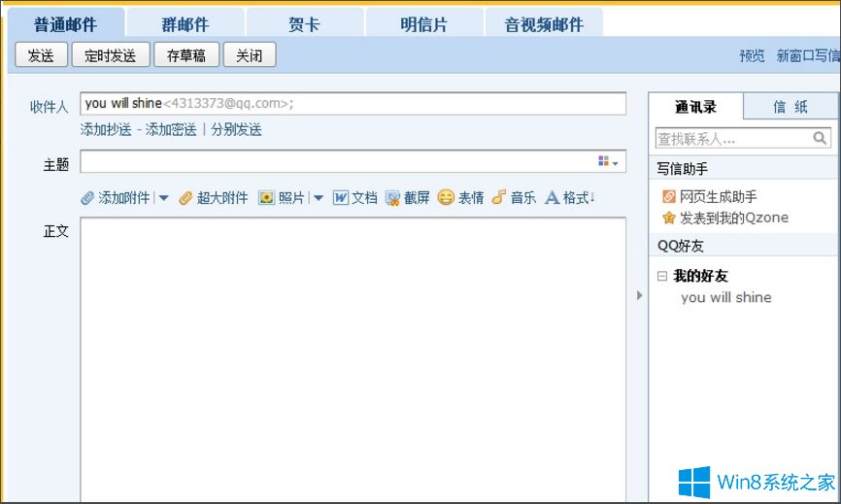Click the 分别发送 link
The height and width of the screenshot is (504, 841).
[236, 129]
